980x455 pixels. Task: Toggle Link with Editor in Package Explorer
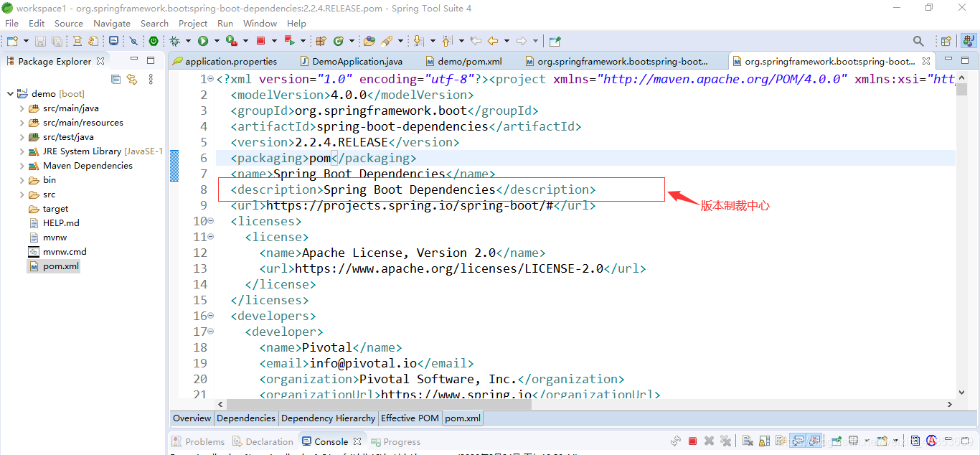point(132,79)
